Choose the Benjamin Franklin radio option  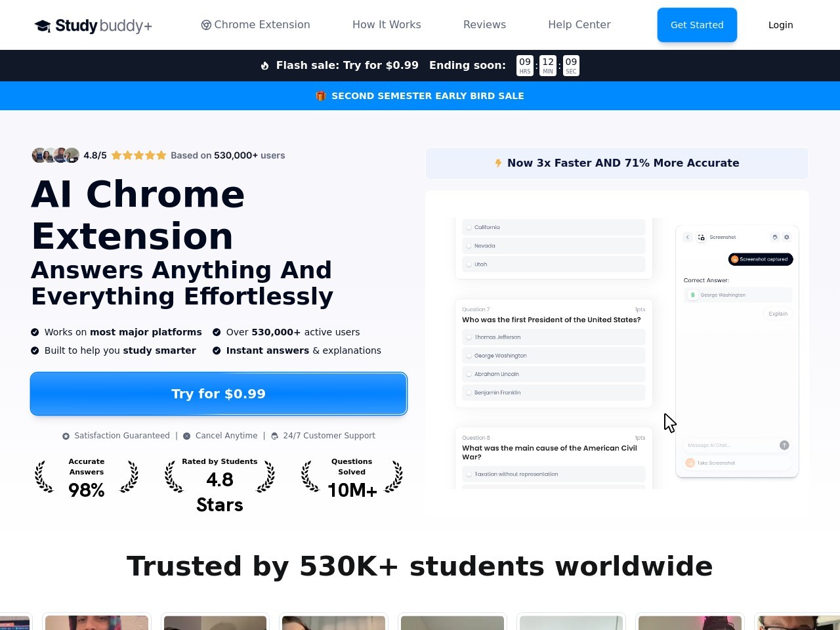469,392
